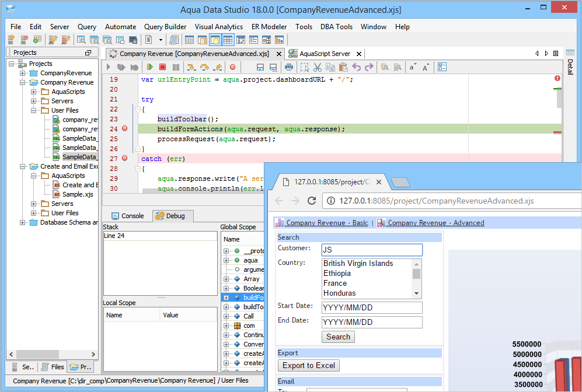Click the Step Over debugger icon
Screen dimensions: 582x392
(204, 67)
